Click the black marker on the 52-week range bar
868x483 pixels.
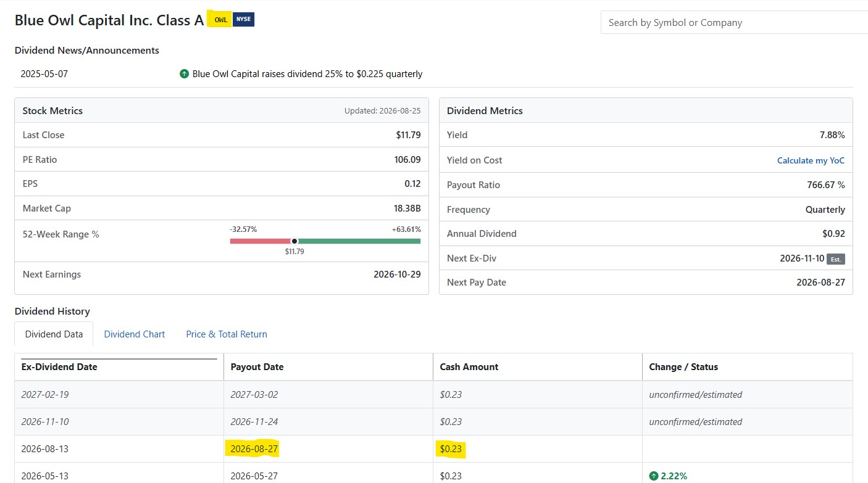[x=294, y=241]
